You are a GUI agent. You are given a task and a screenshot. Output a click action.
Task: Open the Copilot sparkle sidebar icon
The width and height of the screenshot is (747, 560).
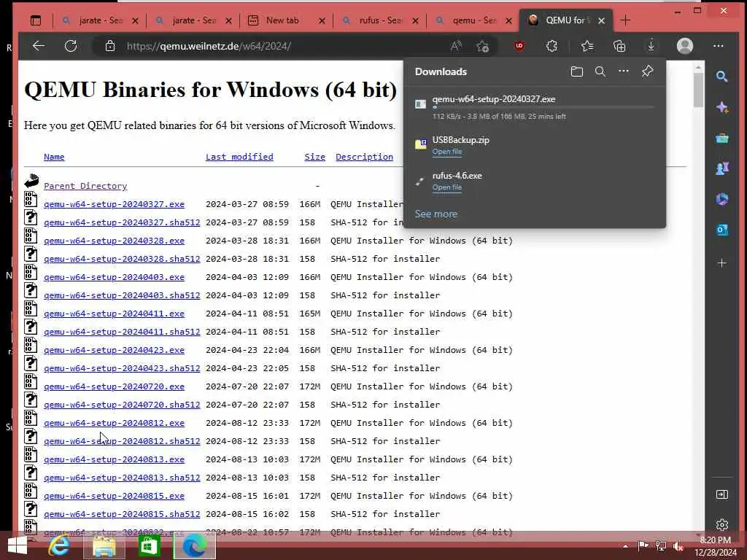(721, 108)
